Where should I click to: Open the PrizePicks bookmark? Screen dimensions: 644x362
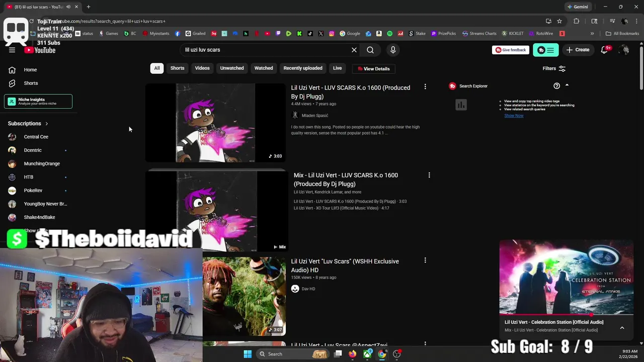point(443,34)
